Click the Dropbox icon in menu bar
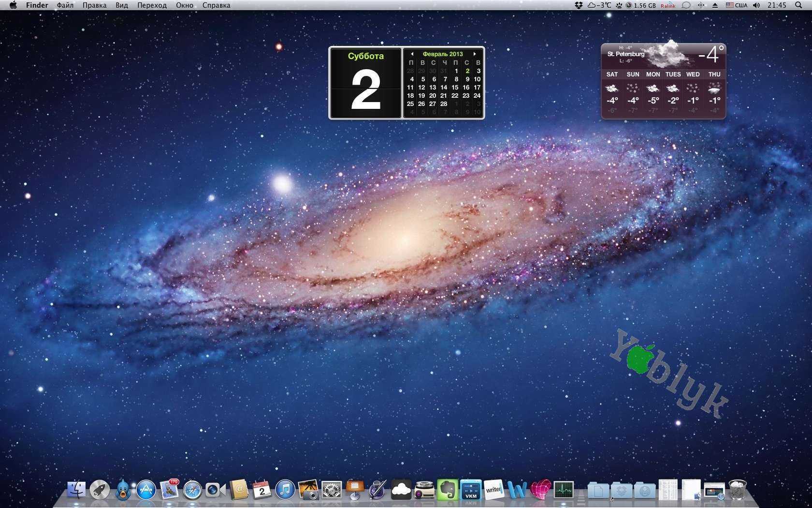Viewport: 812px width, 508px height. click(579, 5)
